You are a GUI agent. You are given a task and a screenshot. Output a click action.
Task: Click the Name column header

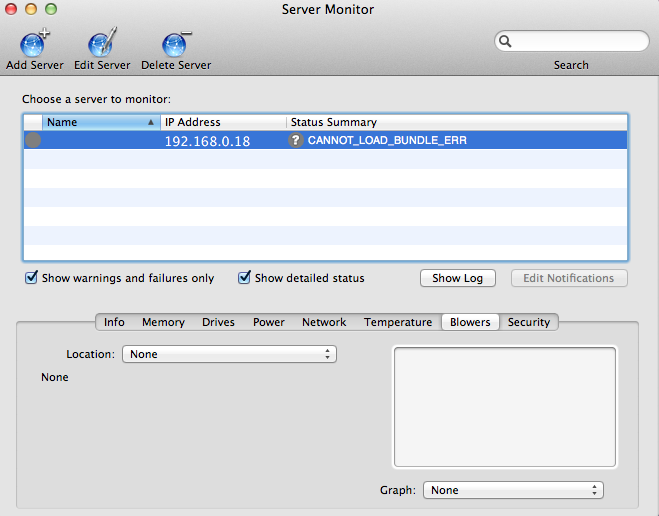pyautogui.click(x=101, y=122)
